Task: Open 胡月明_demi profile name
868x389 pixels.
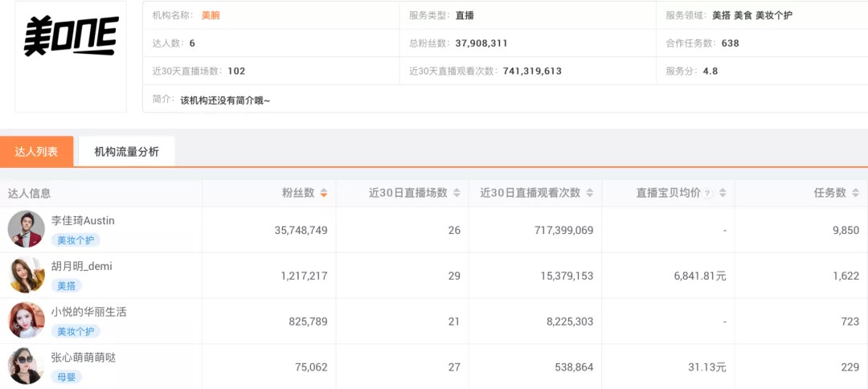Action: point(82,266)
